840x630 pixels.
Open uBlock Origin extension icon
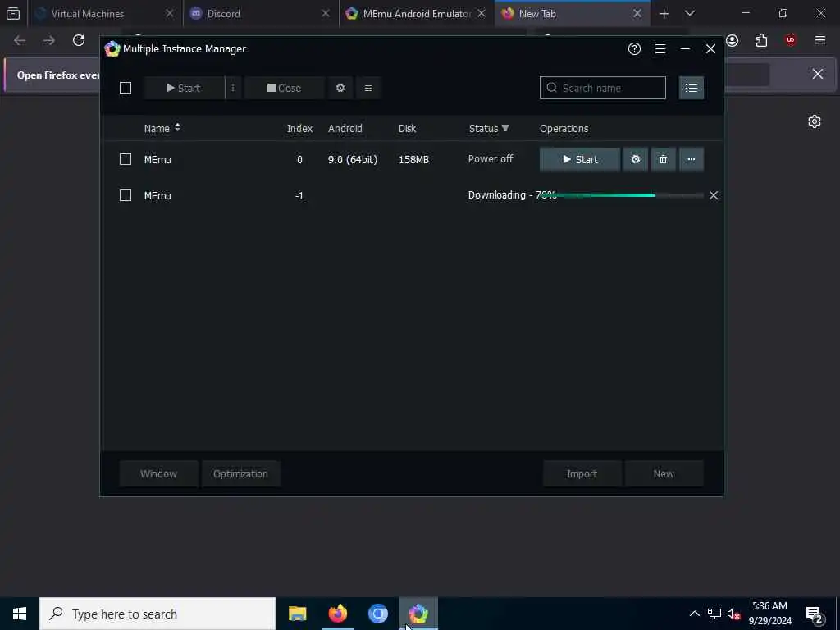tap(790, 40)
